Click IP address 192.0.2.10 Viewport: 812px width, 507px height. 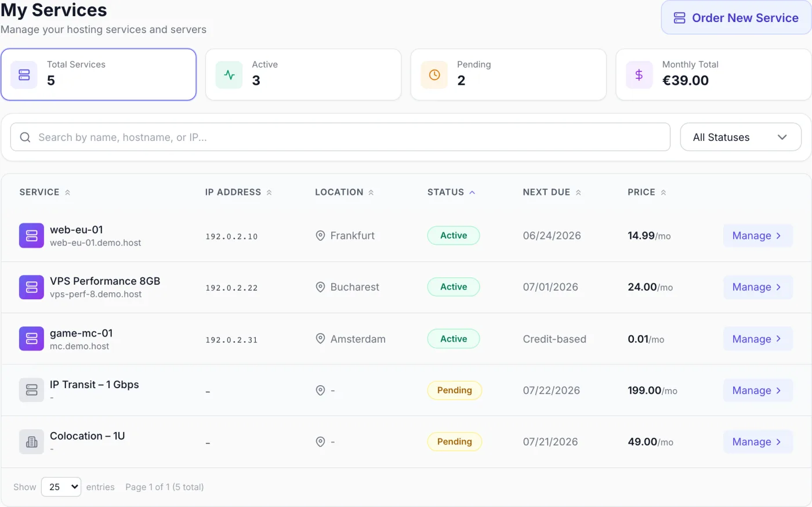click(x=231, y=237)
